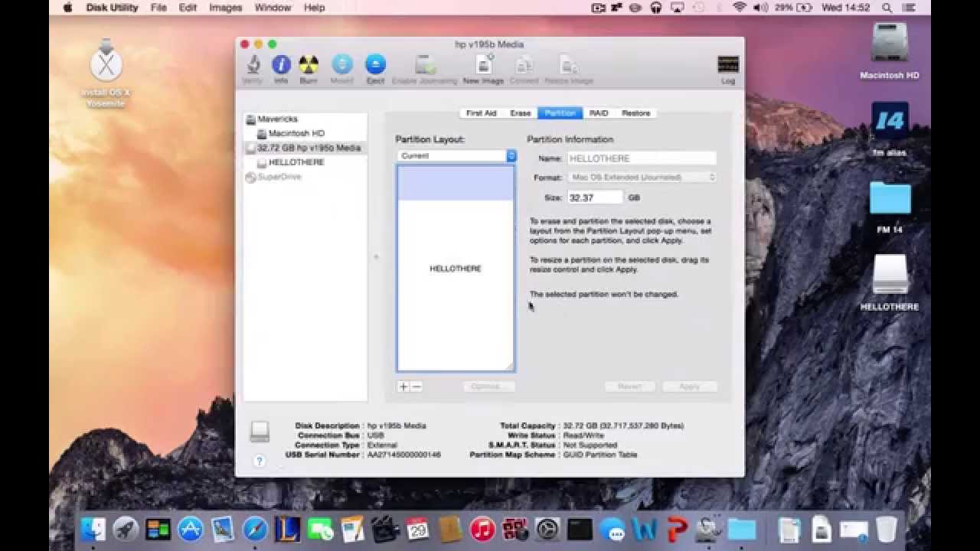Image resolution: width=980 pixels, height=551 pixels.
Task: Open battery status showing 29%
Action: pos(793,8)
